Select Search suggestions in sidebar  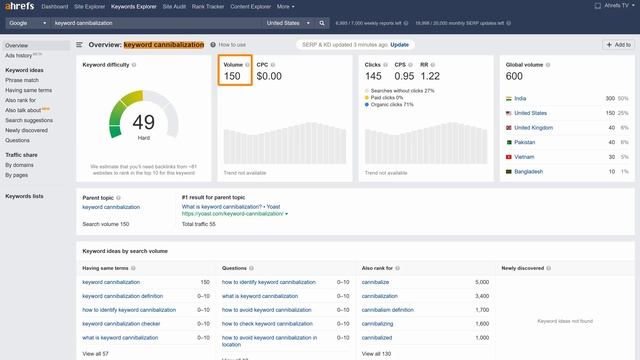(29, 120)
